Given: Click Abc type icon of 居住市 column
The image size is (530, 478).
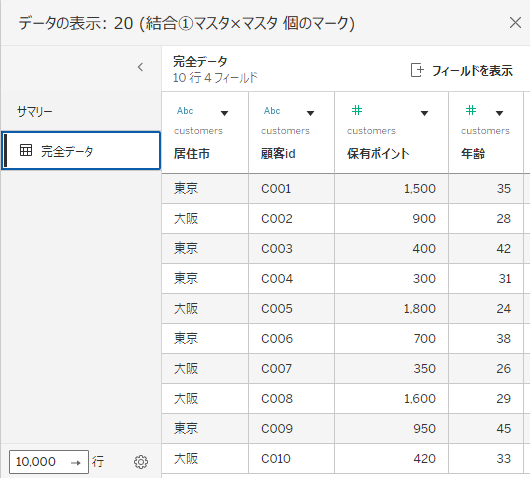Looking at the screenshot, I should coord(185,111).
